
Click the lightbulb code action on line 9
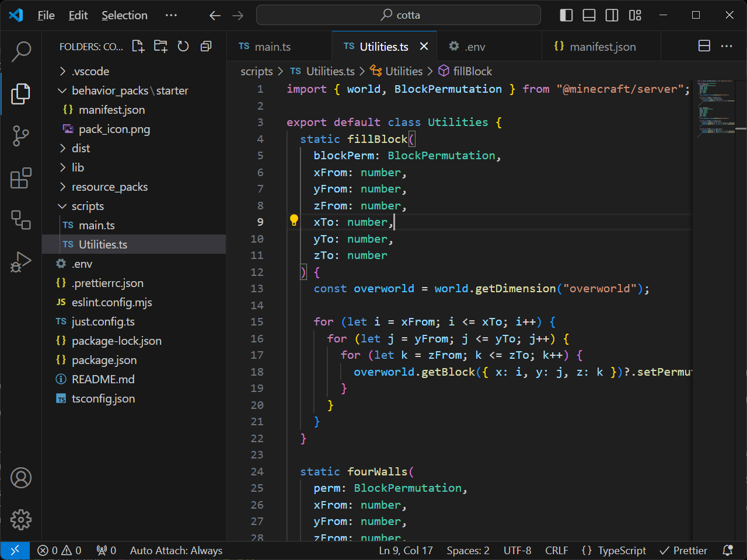pyautogui.click(x=294, y=220)
